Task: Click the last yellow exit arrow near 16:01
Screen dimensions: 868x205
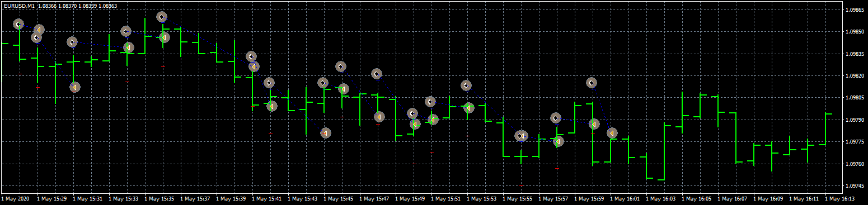Action: pos(612,133)
